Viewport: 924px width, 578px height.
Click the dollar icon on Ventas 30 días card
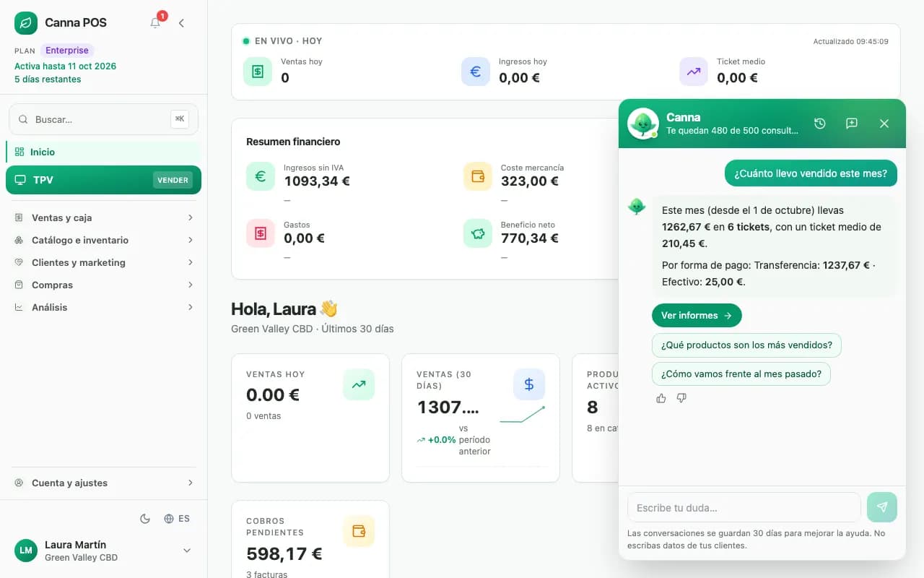[529, 384]
